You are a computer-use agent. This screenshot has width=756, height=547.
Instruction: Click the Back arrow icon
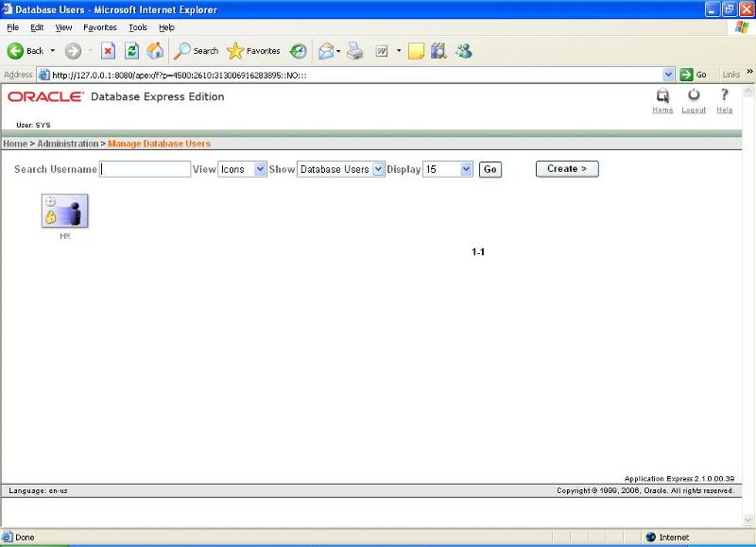pos(15,51)
